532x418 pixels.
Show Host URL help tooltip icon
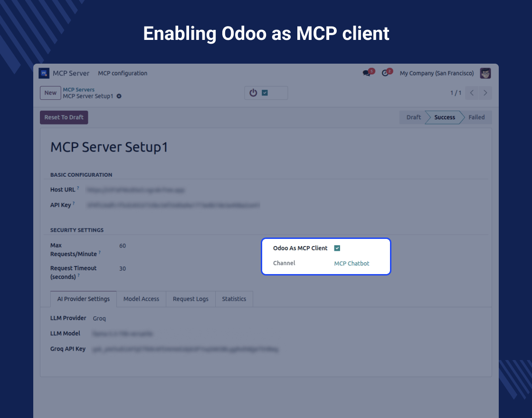pos(78,188)
